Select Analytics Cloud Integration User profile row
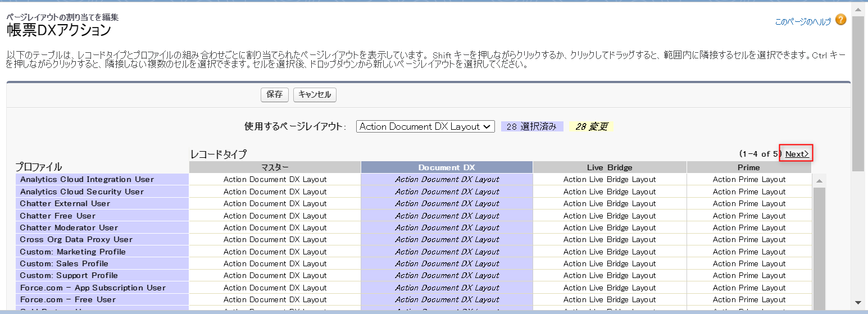Image resolution: width=868 pixels, height=314 pixels. click(x=87, y=180)
